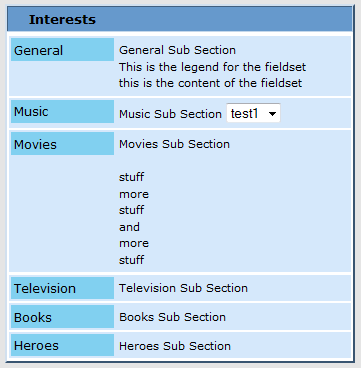361x368 pixels.
Task: Click the first 'stuff' line in Movies
Action: click(132, 177)
